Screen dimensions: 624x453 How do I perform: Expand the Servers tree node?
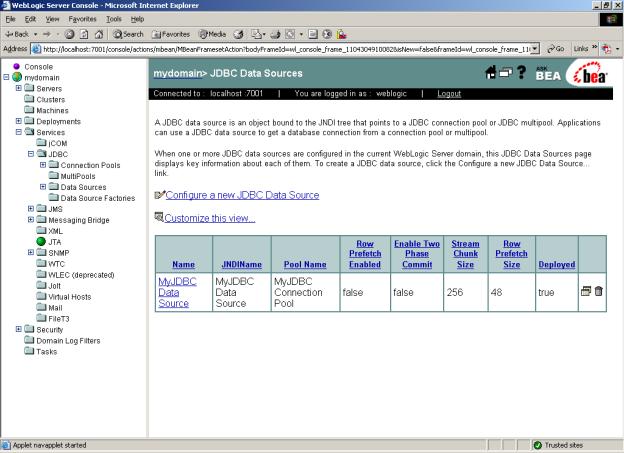[x=19, y=88]
